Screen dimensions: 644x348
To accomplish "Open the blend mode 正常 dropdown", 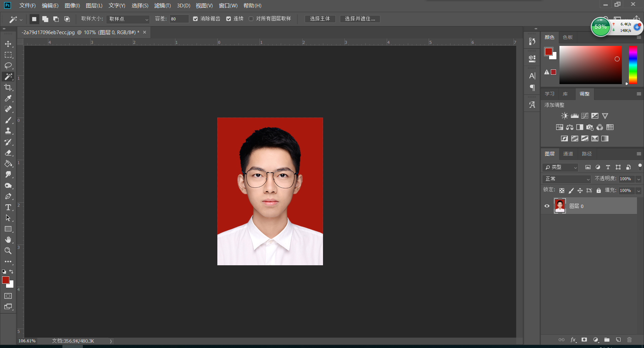I will tap(567, 179).
